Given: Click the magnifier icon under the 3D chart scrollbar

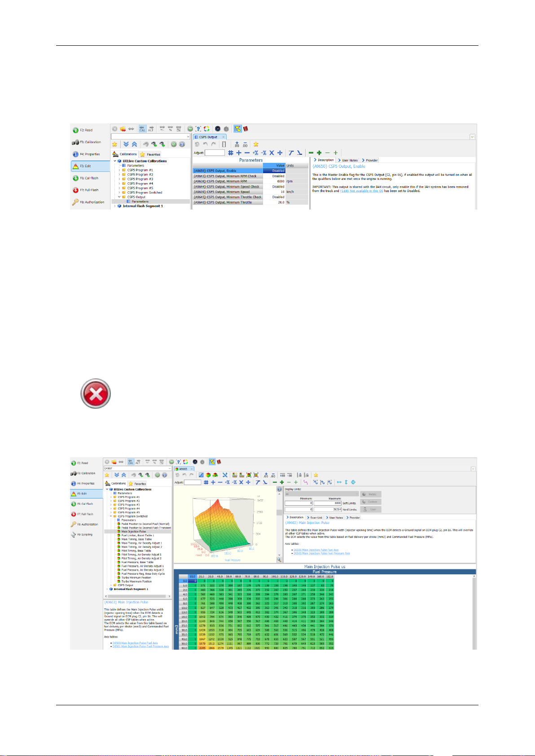Looking at the screenshot, I should (279, 559).
